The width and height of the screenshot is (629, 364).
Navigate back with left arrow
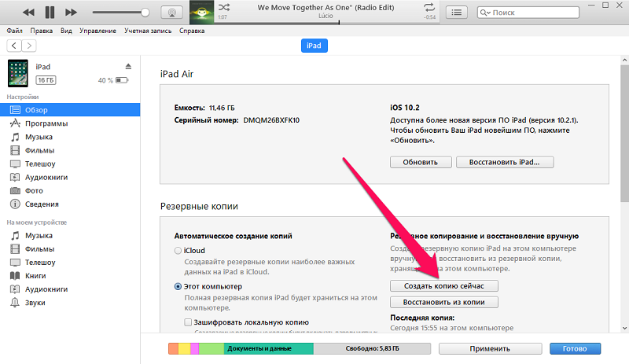(14, 46)
